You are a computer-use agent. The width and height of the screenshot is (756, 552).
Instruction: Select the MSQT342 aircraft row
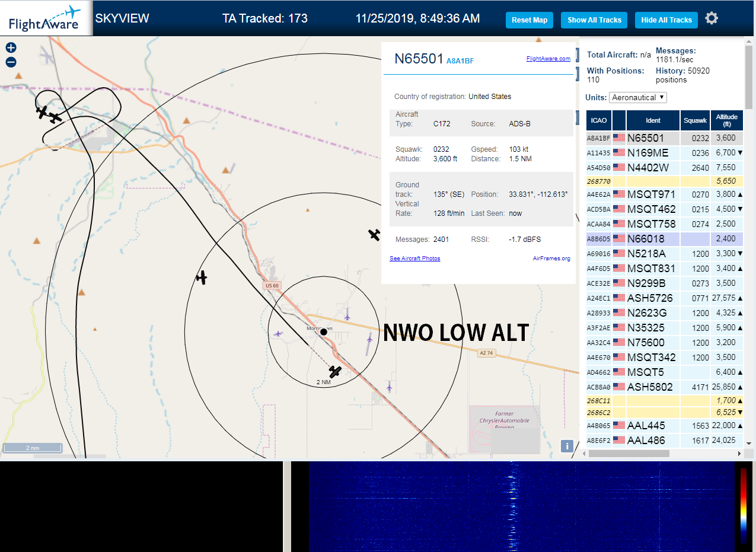665,358
